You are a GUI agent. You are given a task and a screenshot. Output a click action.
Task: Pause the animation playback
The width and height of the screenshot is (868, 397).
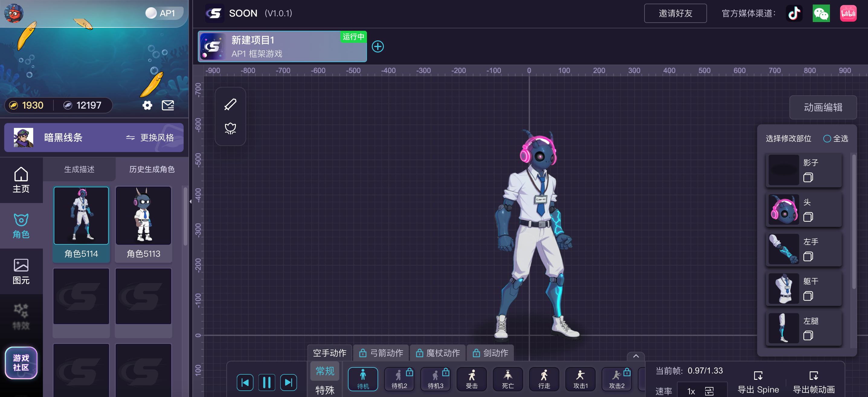click(x=267, y=382)
